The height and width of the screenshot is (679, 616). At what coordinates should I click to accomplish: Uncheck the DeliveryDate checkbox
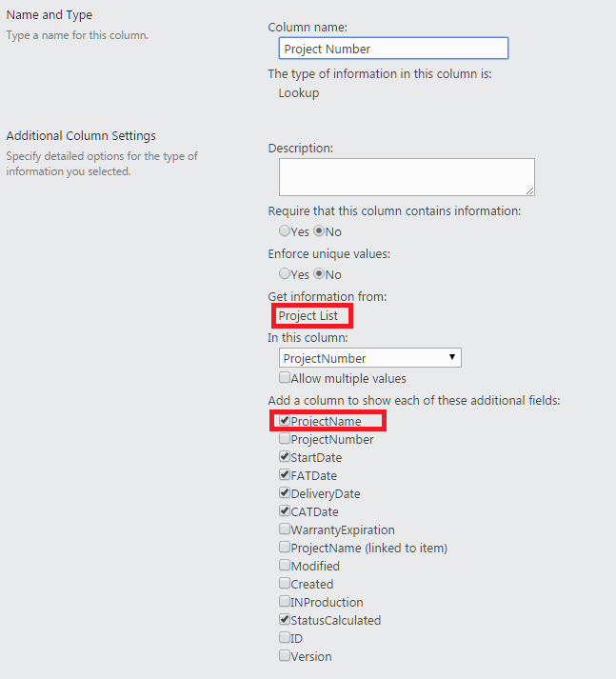[285, 493]
